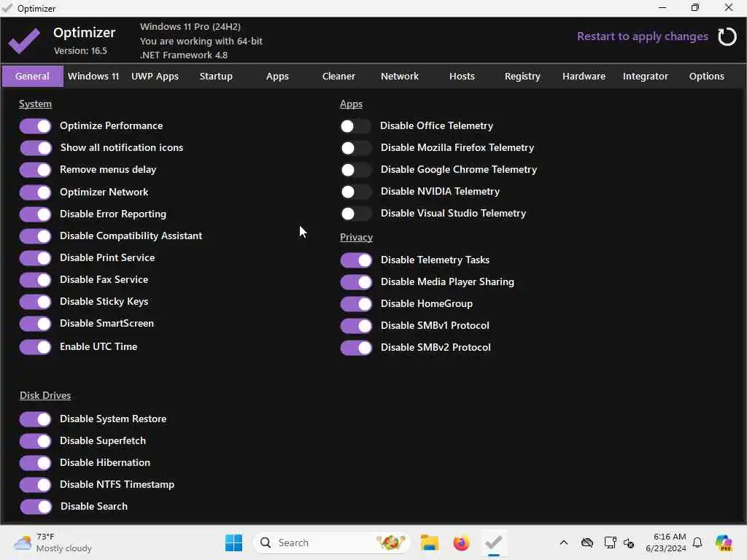The height and width of the screenshot is (560, 747).
Task: Click the Disk Drives section heading
Action: [x=45, y=396]
